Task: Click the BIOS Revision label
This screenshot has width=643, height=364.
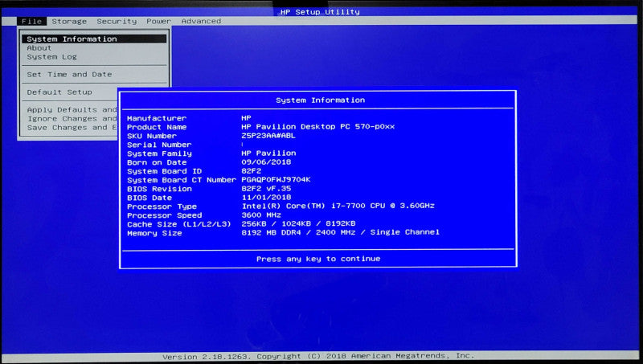Action: 159,190
